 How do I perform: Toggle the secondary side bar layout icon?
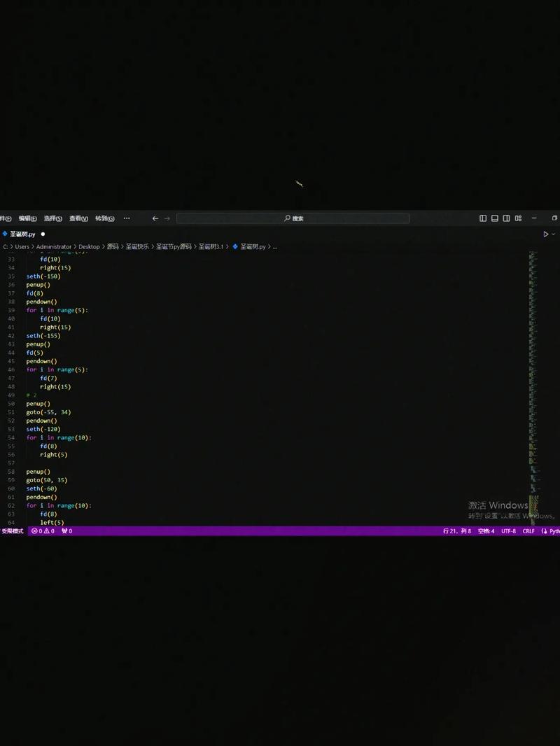(x=507, y=218)
